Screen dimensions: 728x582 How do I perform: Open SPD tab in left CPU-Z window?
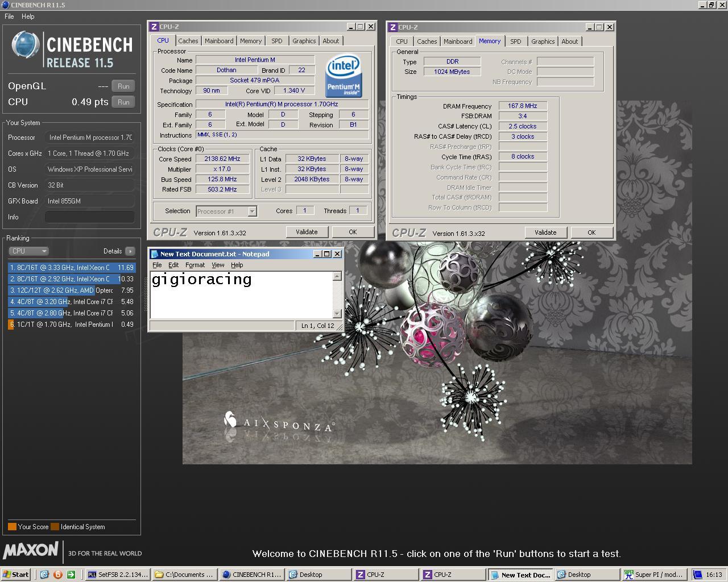click(277, 41)
